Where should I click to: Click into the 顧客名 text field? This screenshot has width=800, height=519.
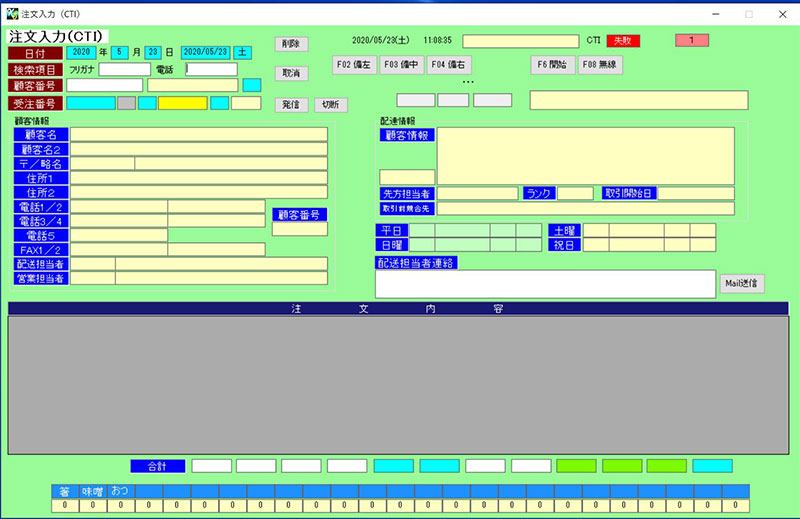(x=198, y=134)
